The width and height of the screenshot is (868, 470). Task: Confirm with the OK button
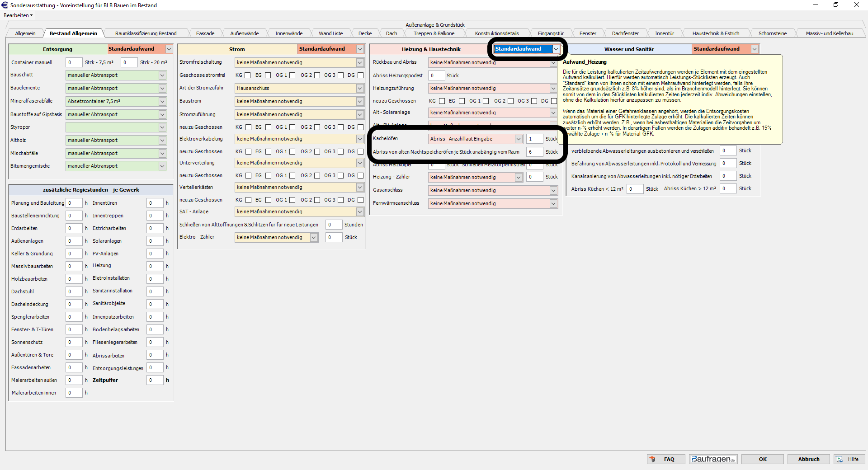pos(763,459)
